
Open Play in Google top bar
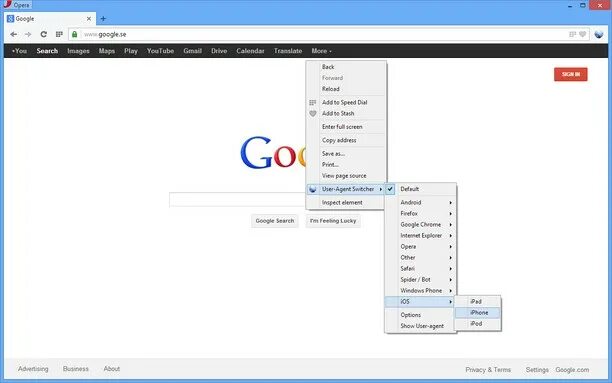pyautogui.click(x=131, y=51)
